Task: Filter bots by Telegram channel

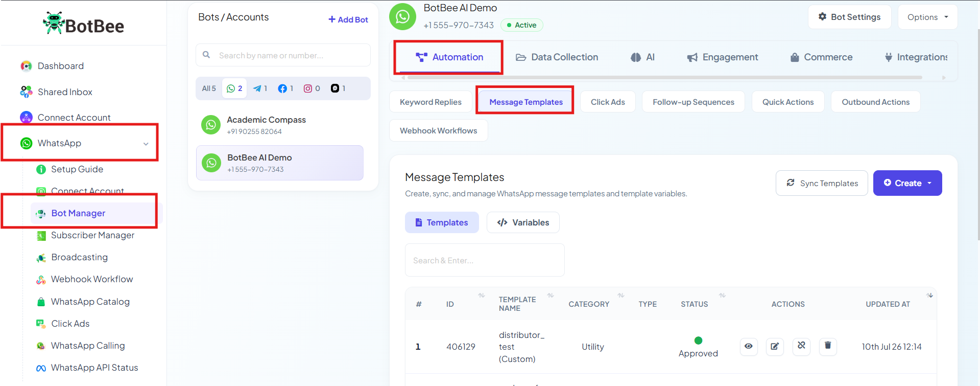Action: (260, 88)
